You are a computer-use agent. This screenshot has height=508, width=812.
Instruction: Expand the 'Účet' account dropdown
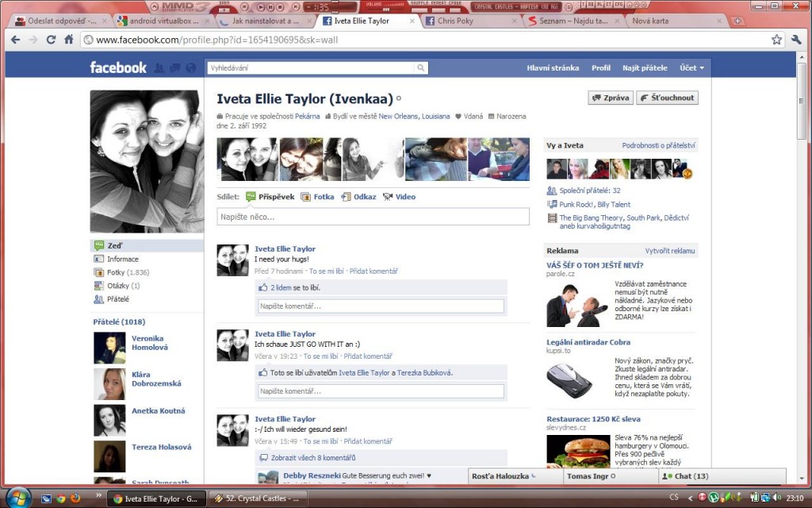(x=691, y=68)
